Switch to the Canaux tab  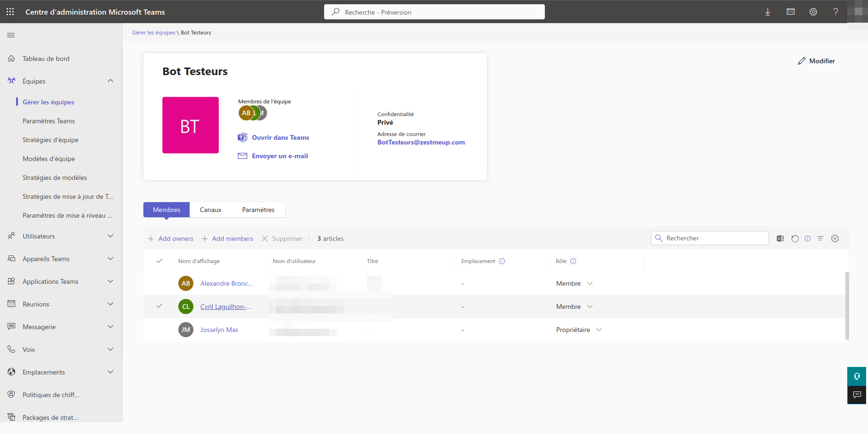(x=210, y=210)
